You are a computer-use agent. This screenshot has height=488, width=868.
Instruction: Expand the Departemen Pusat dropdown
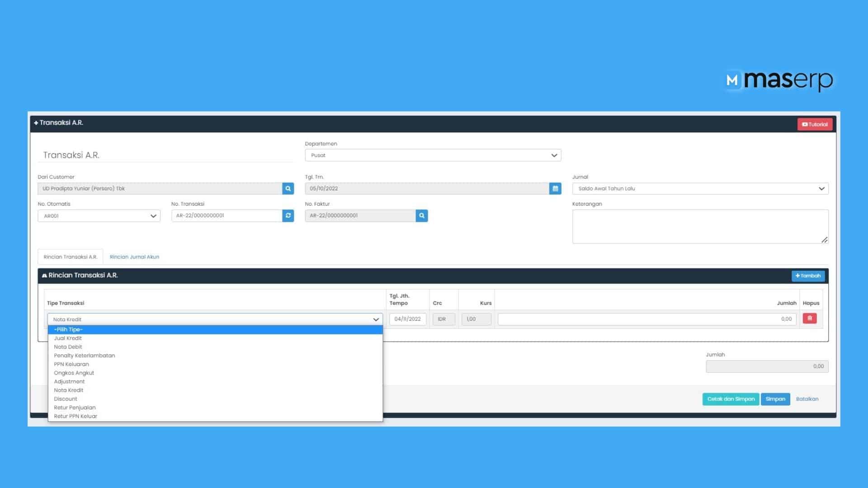[433, 155]
